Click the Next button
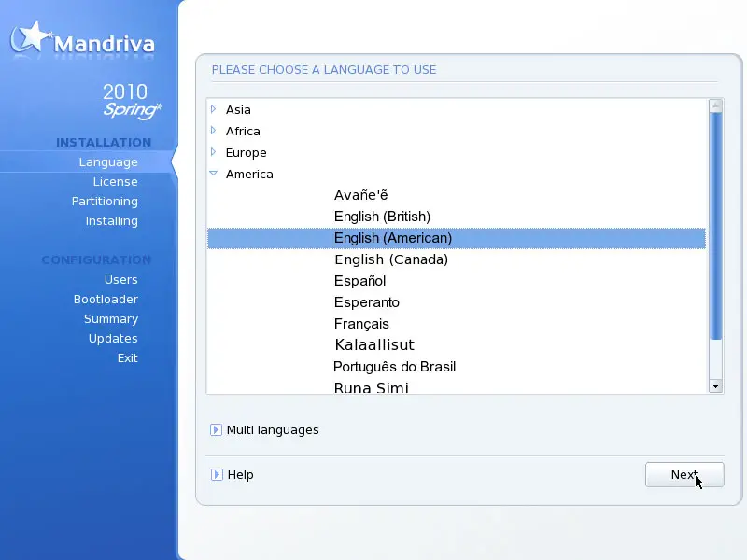The width and height of the screenshot is (747, 560). pos(684,475)
